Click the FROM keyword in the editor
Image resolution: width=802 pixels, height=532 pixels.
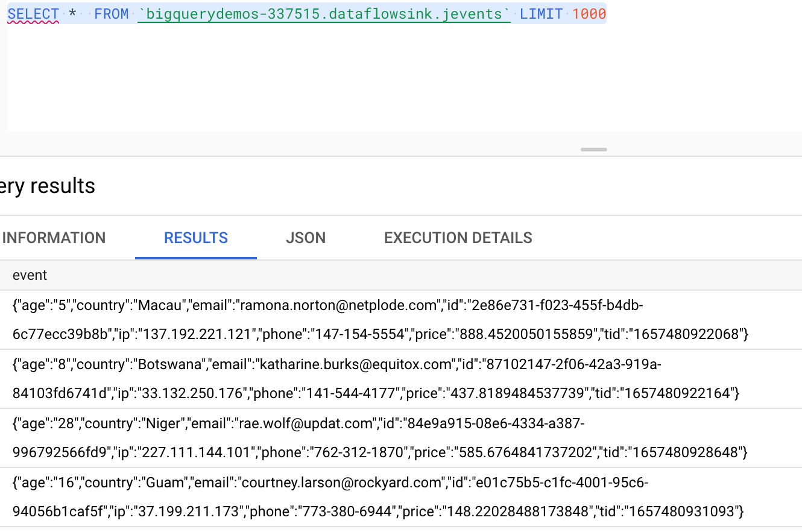pos(111,13)
